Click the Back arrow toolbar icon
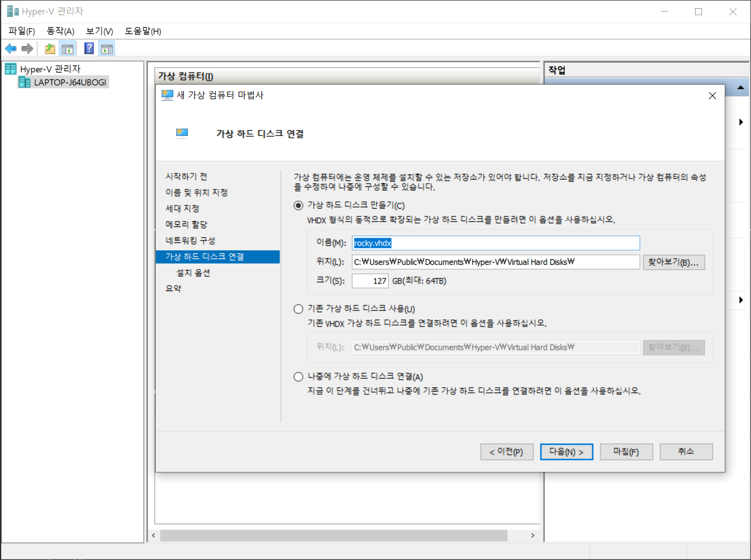The image size is (751, 560). tap(11, 48)
